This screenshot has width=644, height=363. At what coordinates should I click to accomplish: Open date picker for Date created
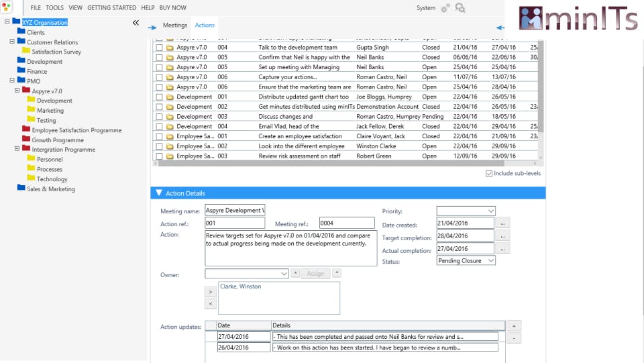pos(502,223)
